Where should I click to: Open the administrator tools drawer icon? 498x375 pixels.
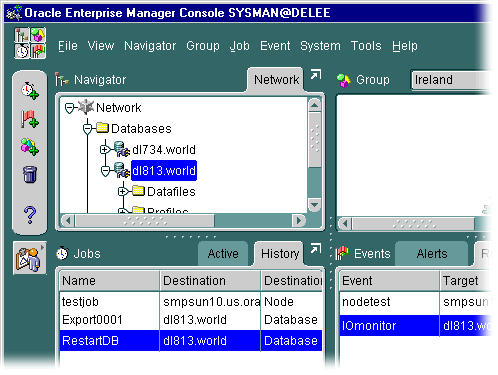pyautogui.click(x=30, y=258)
